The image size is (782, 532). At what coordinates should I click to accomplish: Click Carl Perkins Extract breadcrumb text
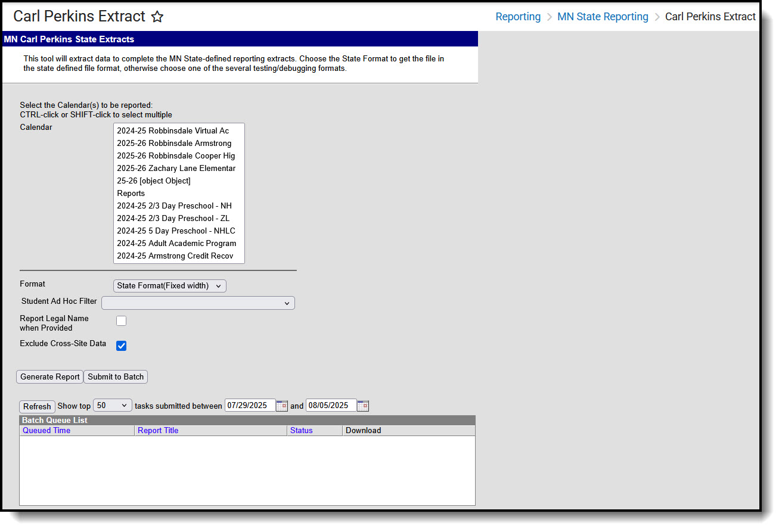pos(710,17)
